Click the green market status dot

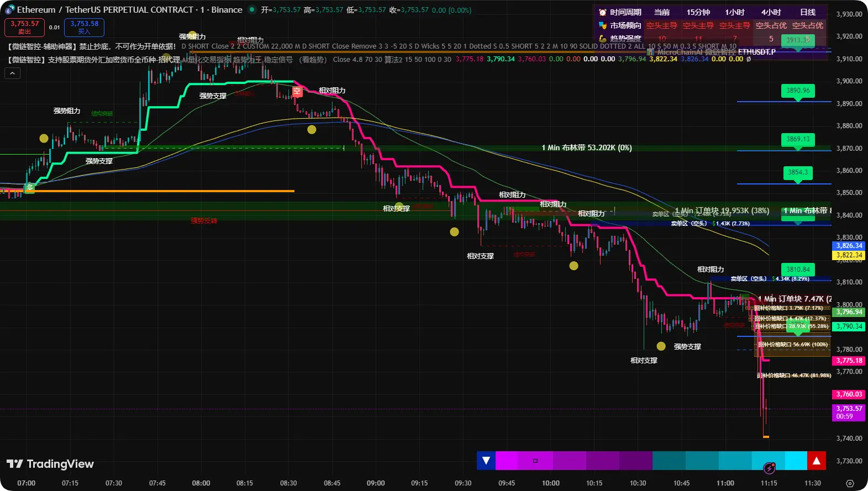tap(252, 9)
